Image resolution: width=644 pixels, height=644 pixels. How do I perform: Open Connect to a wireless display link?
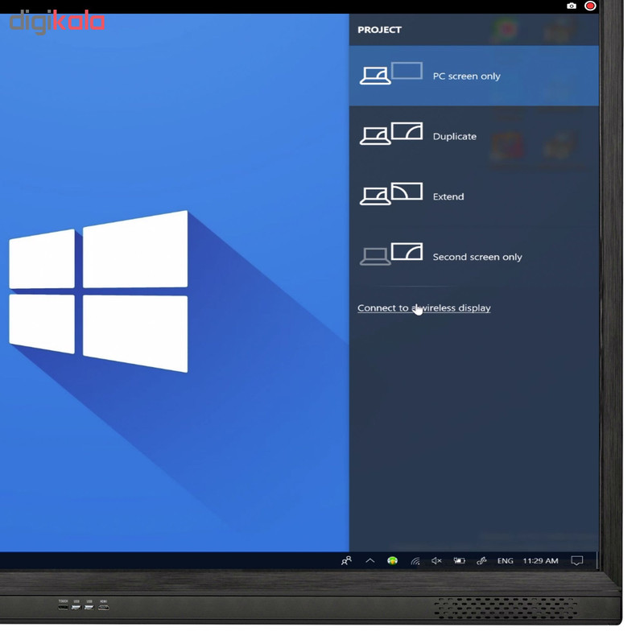(424, 308)
